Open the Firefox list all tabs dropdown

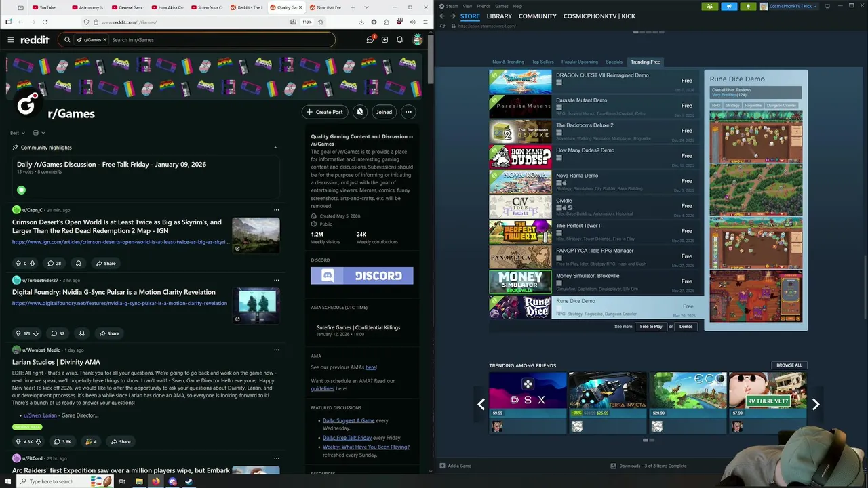pyautogui.click(x=366, y=7)
